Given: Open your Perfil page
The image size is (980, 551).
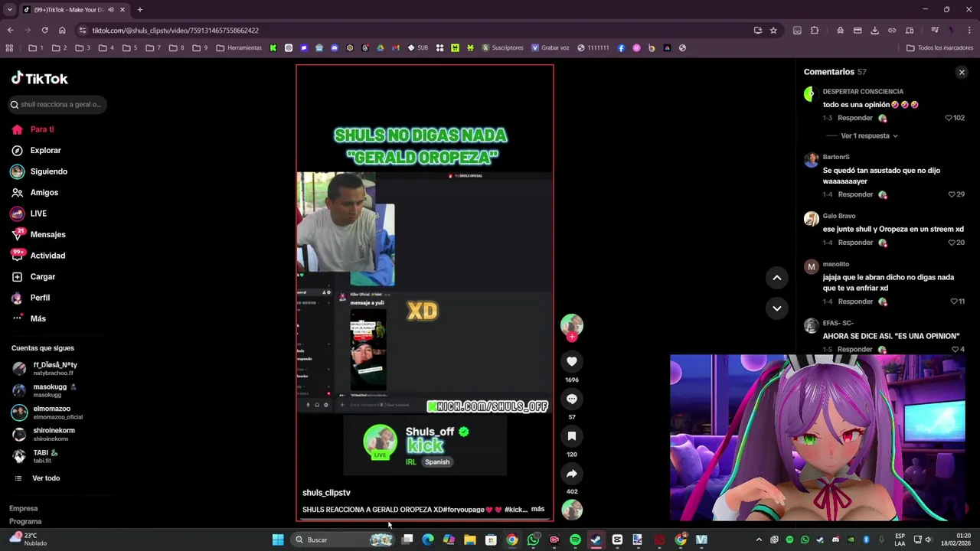Looking at the screenshot, I should click(40, 298).
